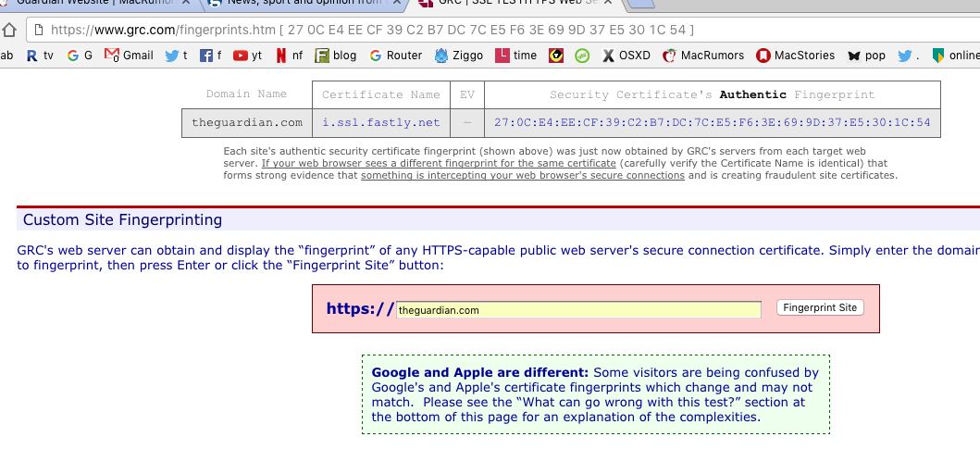Viewport: 980px width, 449px height.
Task: Close the Guardian Website MacRumors tab
Action: pos(186,3)
